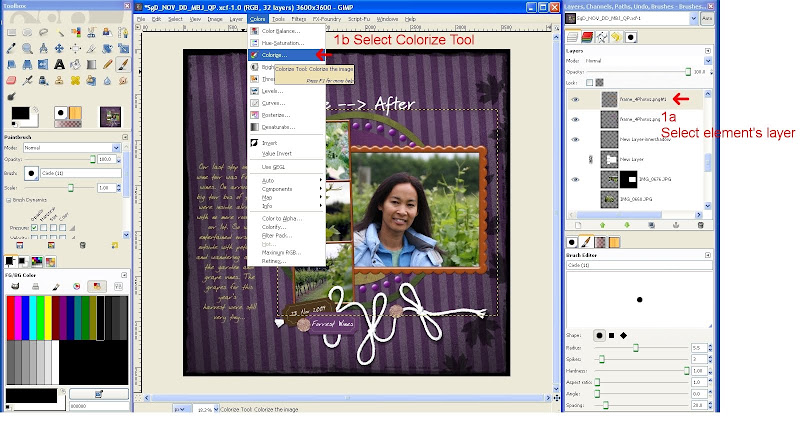This screenshot has height=426, width=800.
Task: Select the Blend gradient tool
Action: click(x=91, y=64)
